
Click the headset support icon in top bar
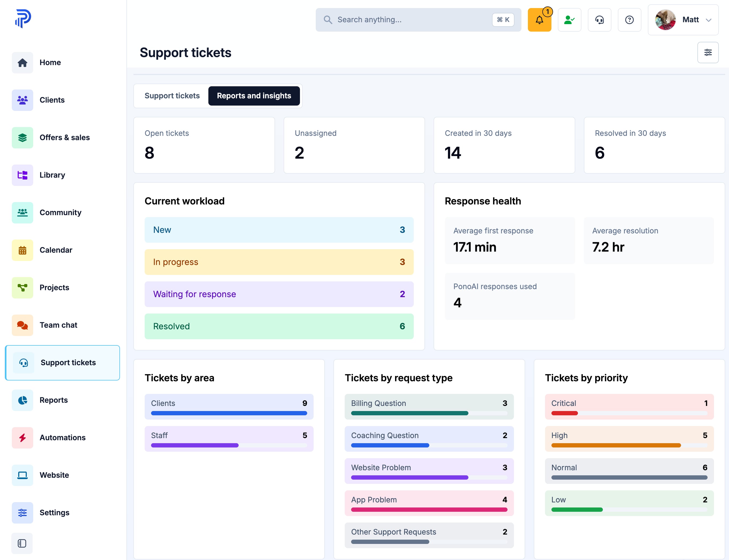click(599, 20)
